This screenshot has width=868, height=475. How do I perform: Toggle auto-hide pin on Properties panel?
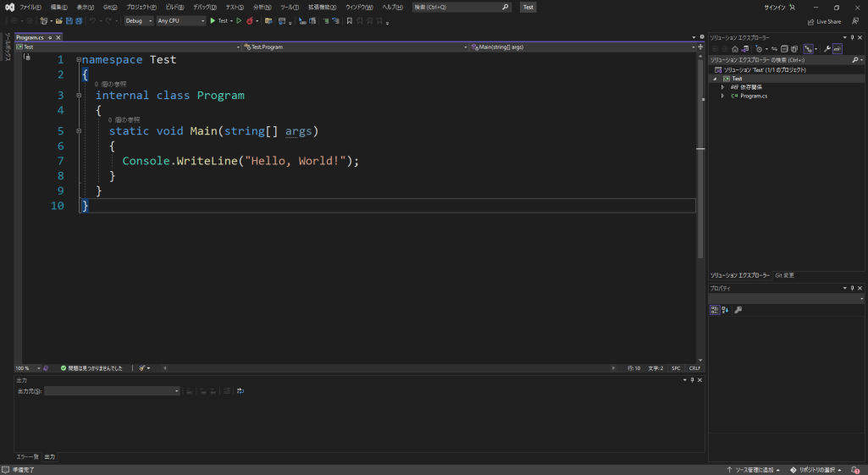(x=853, y=288)
